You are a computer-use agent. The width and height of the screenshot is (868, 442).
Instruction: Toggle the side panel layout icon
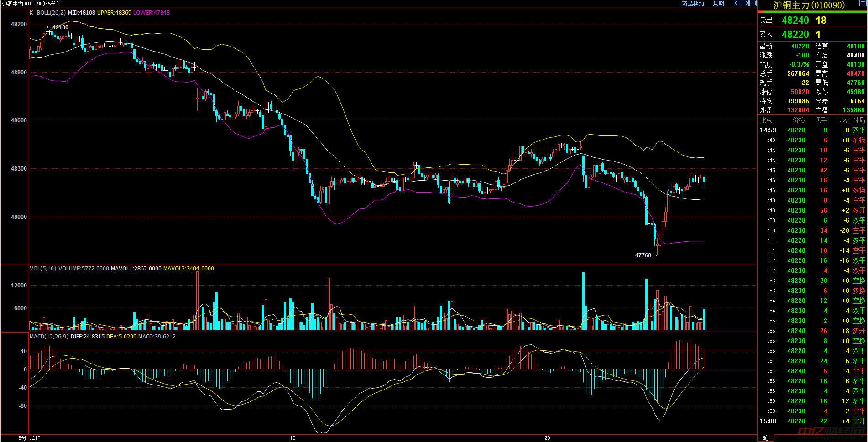753,3
